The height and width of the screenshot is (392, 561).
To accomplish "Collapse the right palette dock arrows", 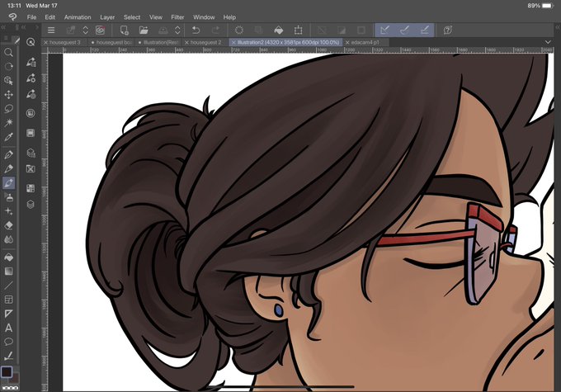I will 558,27.
